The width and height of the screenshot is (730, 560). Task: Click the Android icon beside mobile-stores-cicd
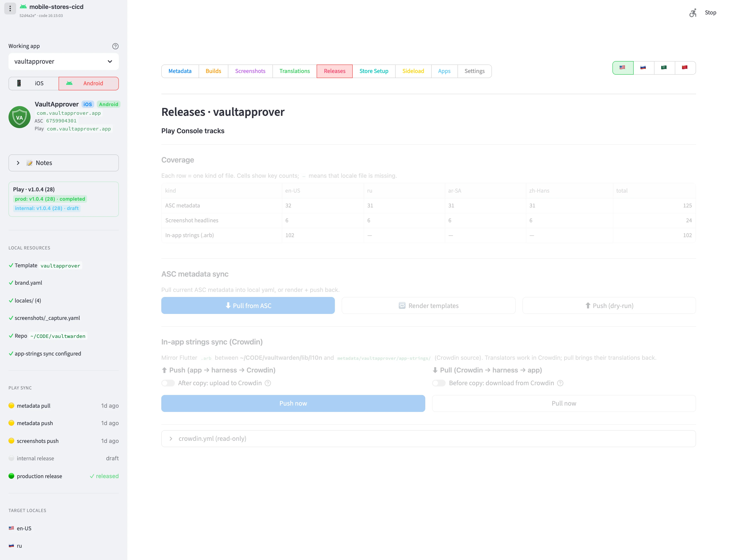[23, 7]
